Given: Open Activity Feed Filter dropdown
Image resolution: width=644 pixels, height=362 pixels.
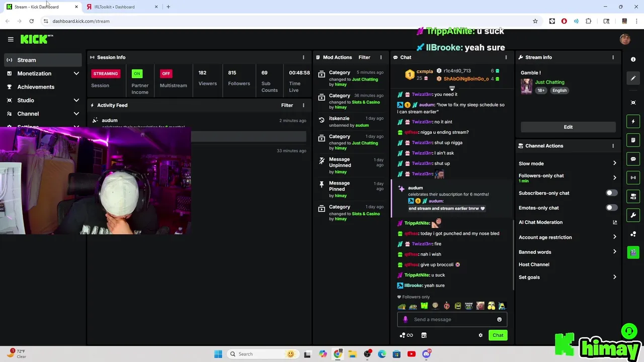Looking at the screenshot, I should pos(287,105).
